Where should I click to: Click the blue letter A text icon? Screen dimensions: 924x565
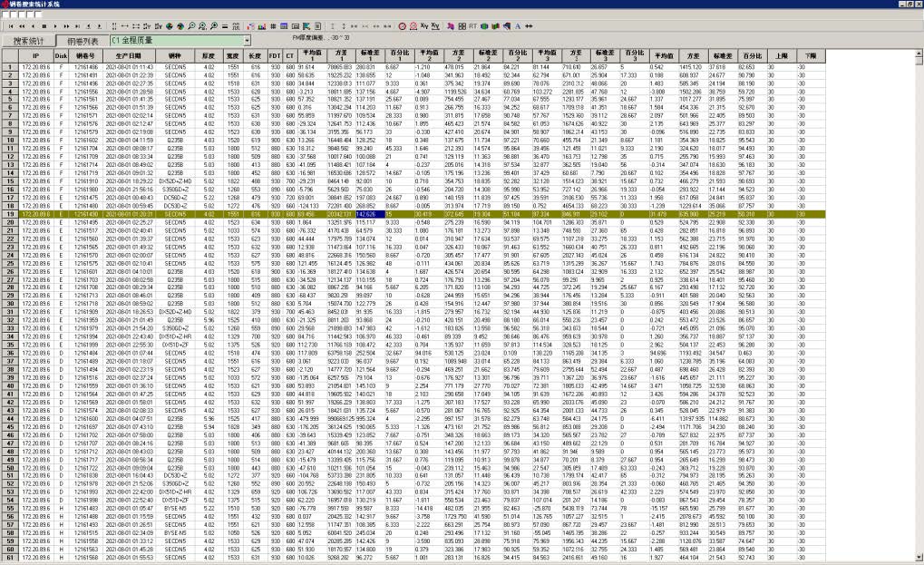(x=518, y=26)
